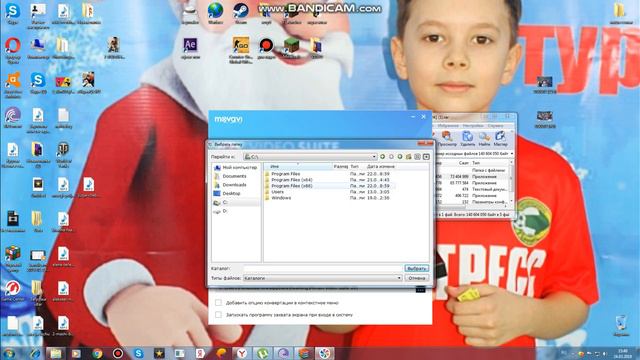Click the green back navigation icon
The height and width of the screenshot is (360, 640).
pos(382,157)
